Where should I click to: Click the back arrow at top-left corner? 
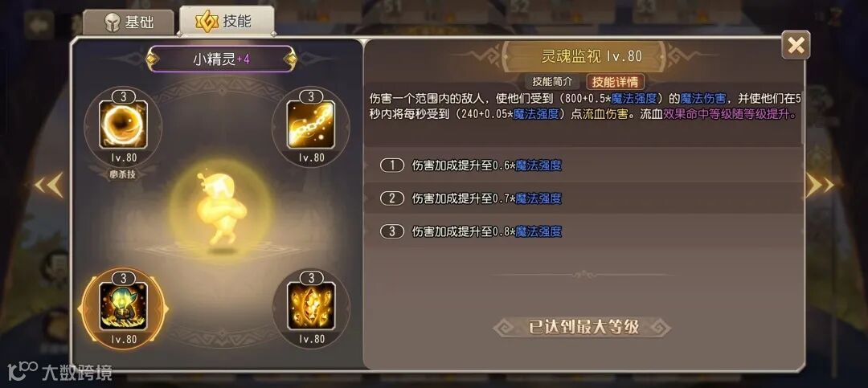click(x=39, y=25)
